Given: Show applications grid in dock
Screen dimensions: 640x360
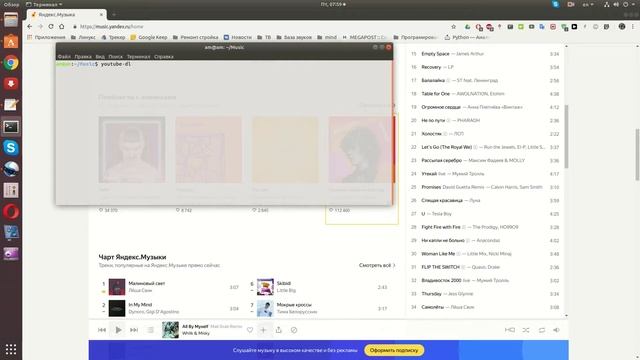Looking at the screenshot, I should click(x=11, y=349).
